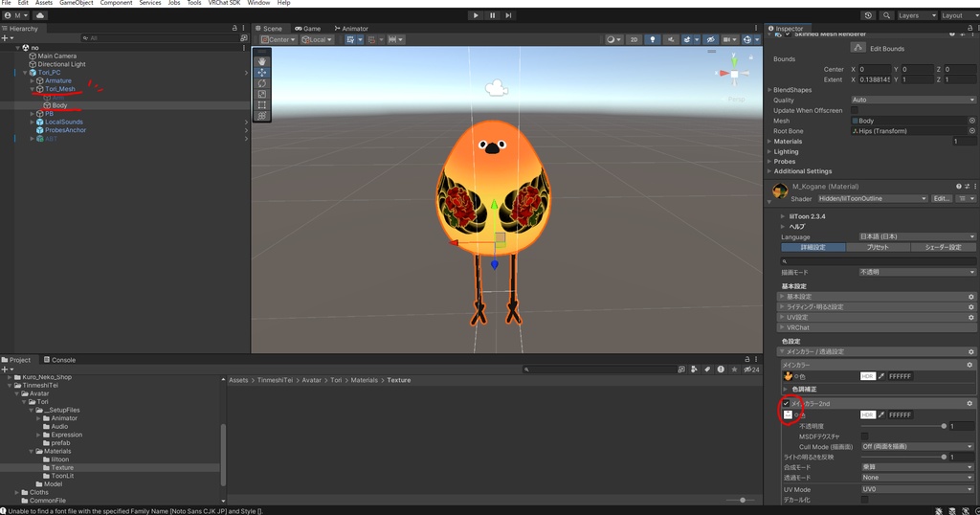Toggle 2D view mode
The width and height of the screenshot is (980, 515).
click(634, 39)
